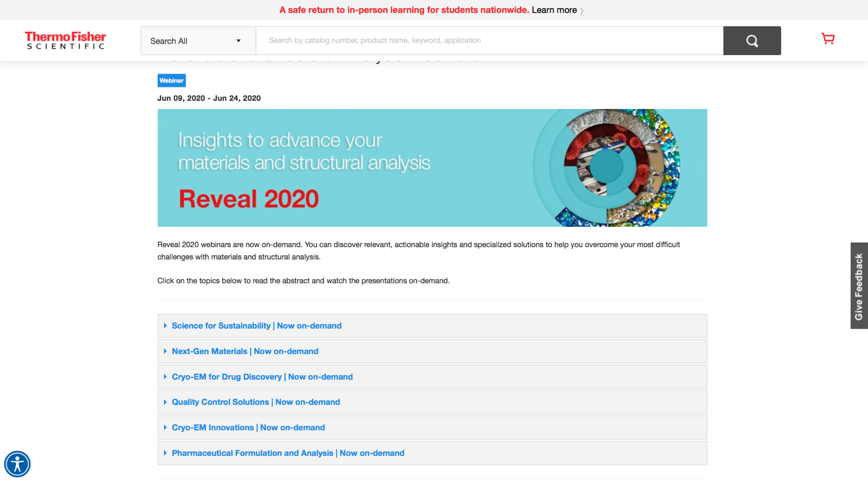Expand Quality Control Solutions section

pyautogui.click(x=432, y=402)
